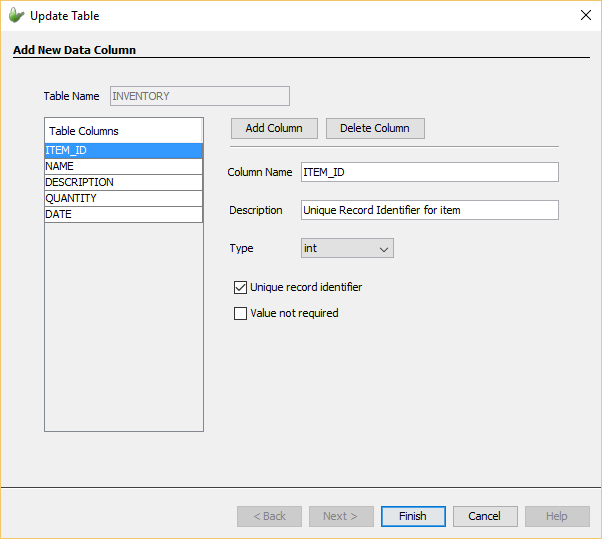Click the Next button
602x539 pixels.
pos(341,516)
